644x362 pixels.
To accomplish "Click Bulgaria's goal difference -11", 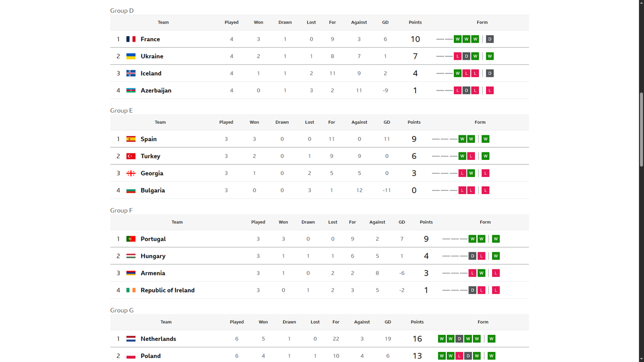I will click(386, 191).
